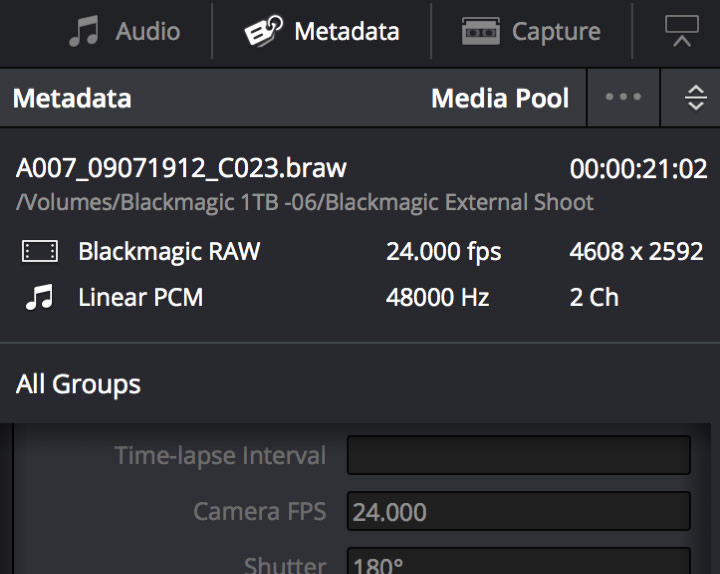The width and height of the screenshot is (720, 574).
Task: Select the All Groups heading
Action: (x=78, y=384)
